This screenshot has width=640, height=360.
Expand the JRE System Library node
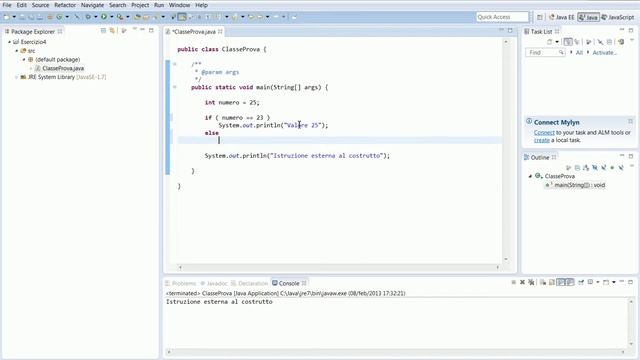pos(17,77)
